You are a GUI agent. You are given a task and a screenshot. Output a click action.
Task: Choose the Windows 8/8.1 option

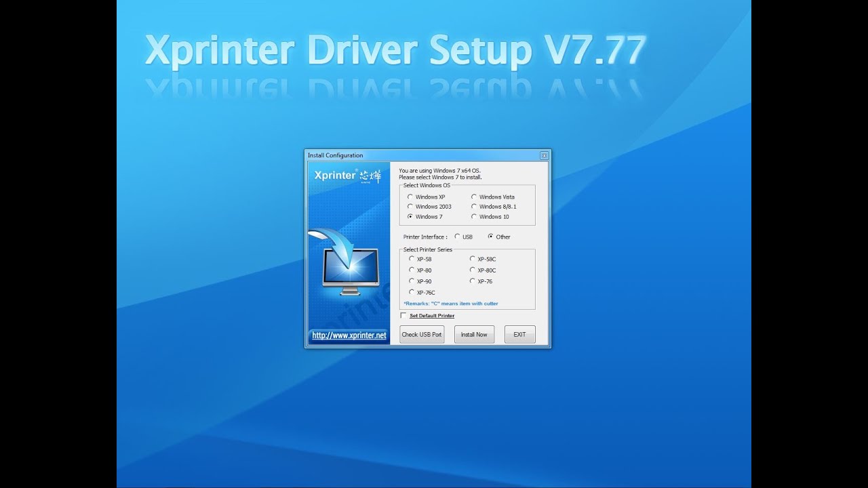pyautogui.click(x=473, y=207)
